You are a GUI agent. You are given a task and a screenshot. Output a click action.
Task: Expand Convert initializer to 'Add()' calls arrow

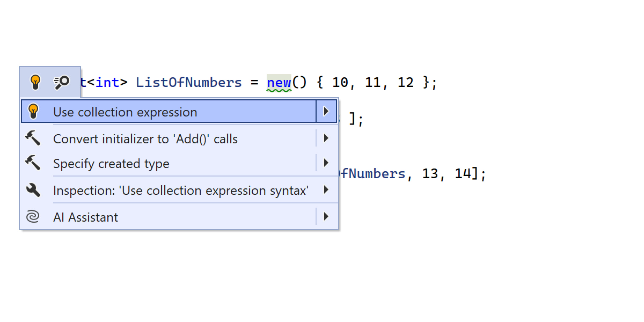[326, 138]
